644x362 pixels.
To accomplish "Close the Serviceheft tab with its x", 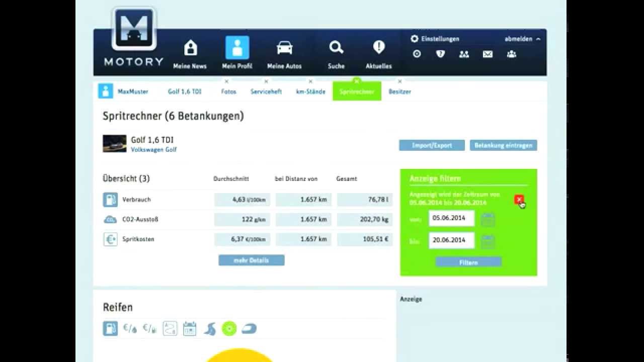I will (266, 81).
